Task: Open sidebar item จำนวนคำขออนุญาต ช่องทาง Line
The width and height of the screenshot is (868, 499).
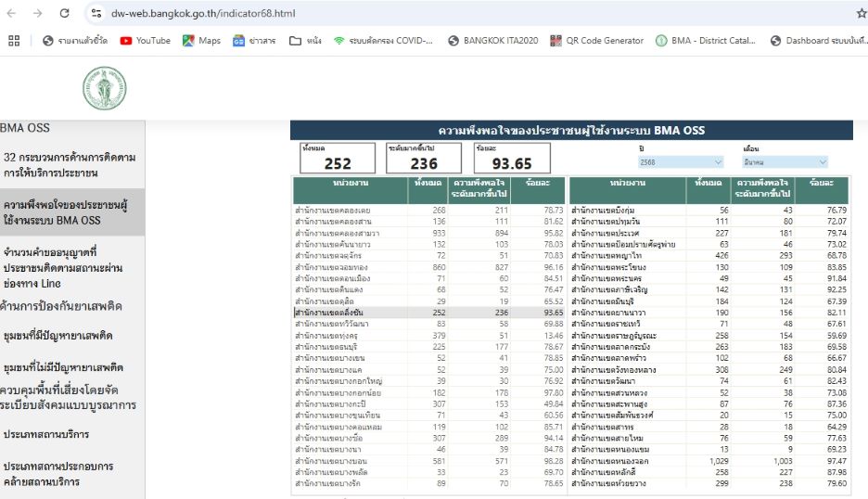Action: [x=62, y=267]
